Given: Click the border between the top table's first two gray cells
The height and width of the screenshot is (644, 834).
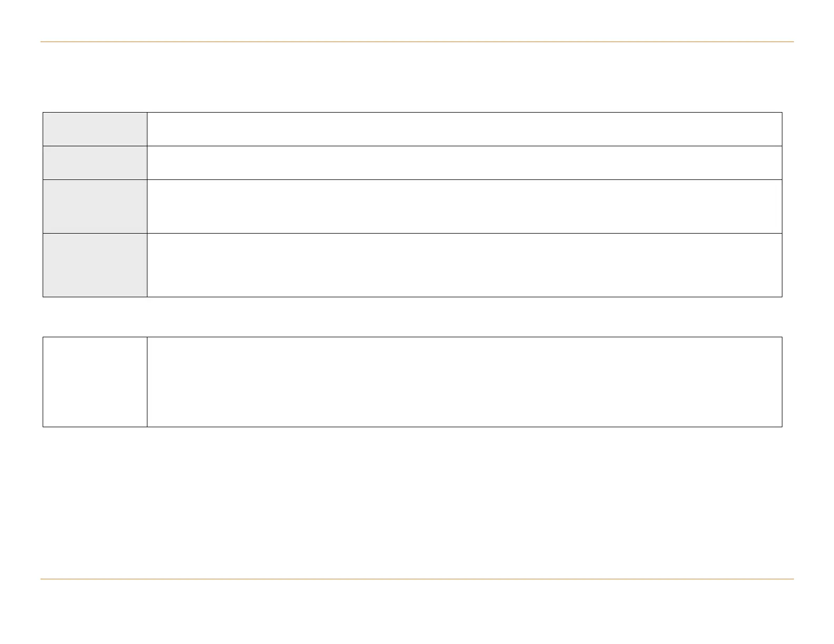Looking at the screenshot, I should 95,146.
